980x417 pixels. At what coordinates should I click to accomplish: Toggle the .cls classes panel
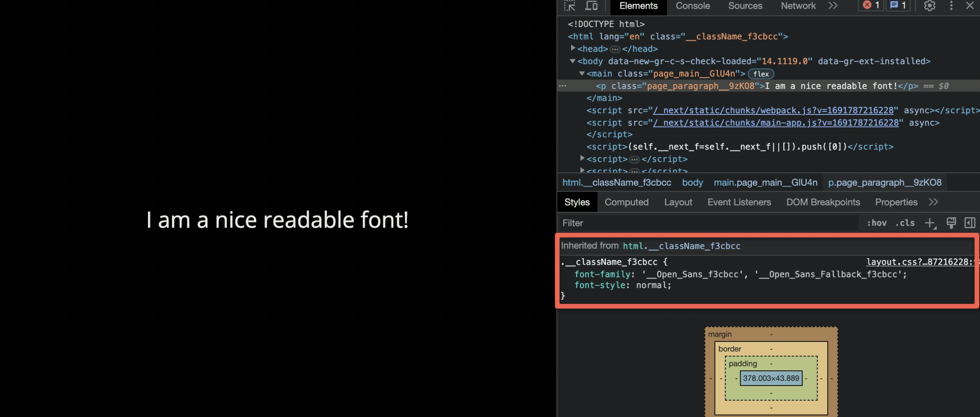[x=905, y=223]
